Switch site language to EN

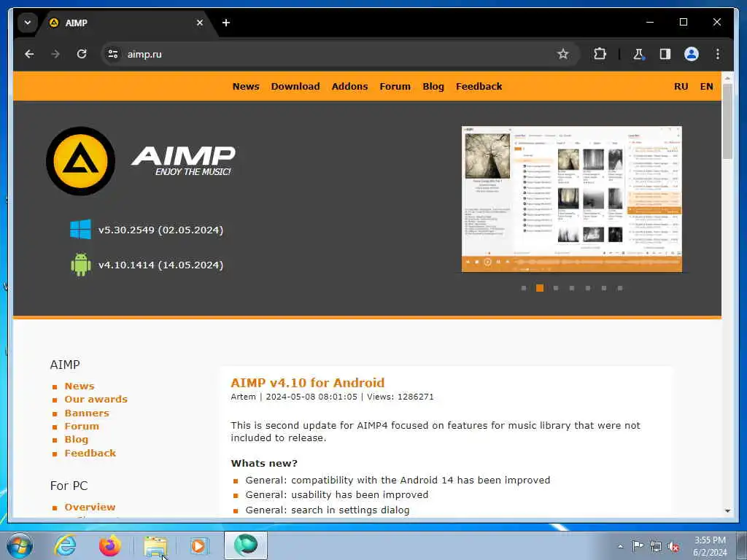(x=706, y=86)
